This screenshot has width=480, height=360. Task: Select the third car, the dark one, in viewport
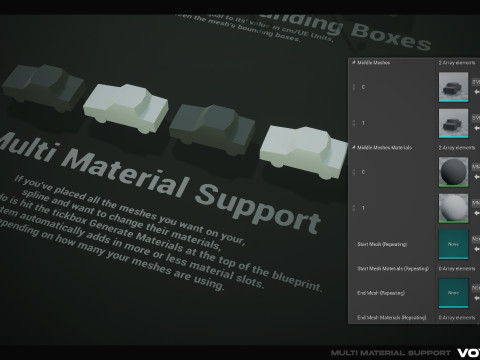pos(212,130)
